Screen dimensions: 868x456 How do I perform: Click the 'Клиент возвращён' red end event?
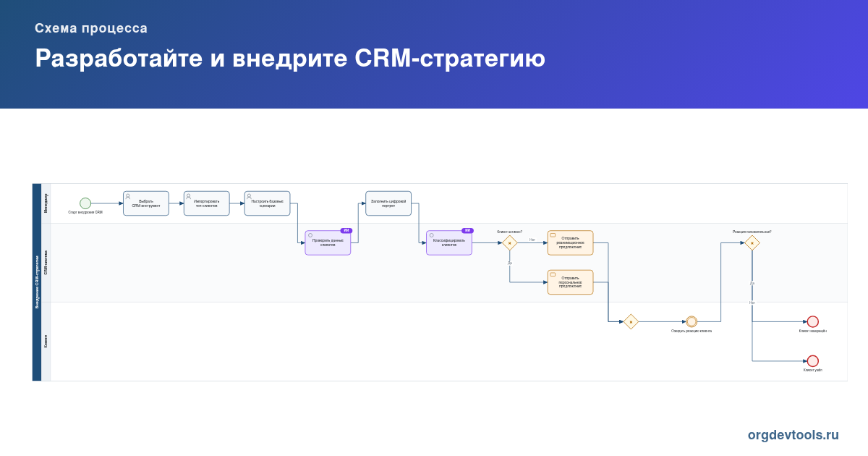tap(813, 321)
